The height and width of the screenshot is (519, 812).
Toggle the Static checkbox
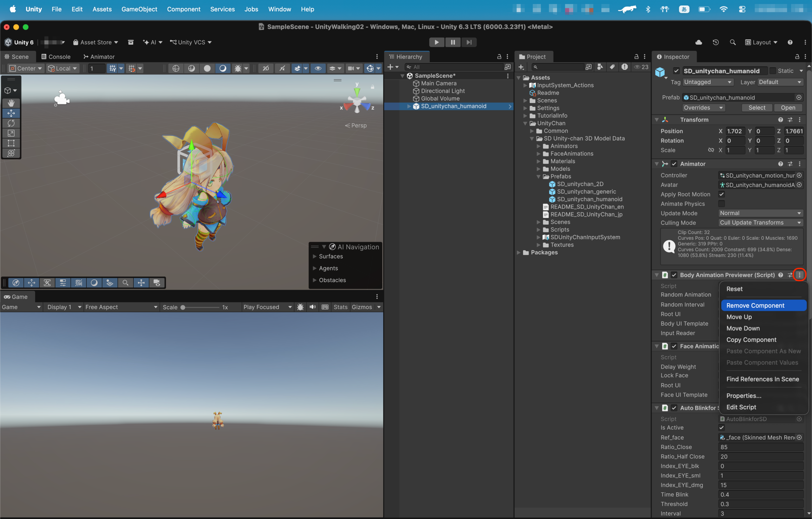point(773,71)
